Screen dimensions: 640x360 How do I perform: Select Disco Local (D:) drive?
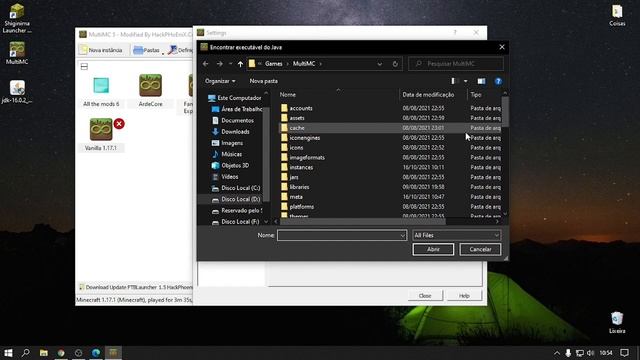pyautogui.click(x=236, y=199)
